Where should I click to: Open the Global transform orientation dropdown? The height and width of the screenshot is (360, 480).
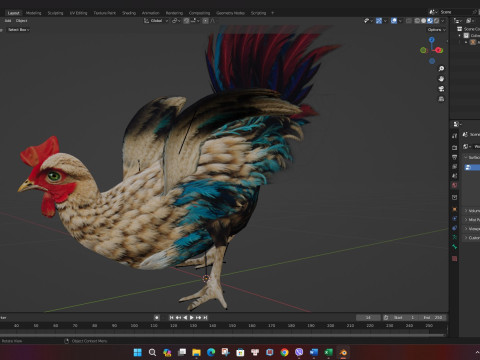pyautogui.click(x=156, y=21)
